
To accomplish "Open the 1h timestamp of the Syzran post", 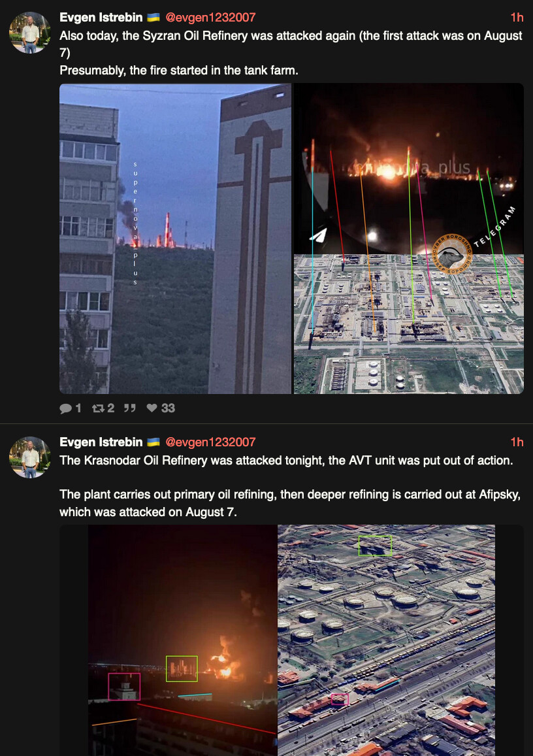I will point(517,18).
